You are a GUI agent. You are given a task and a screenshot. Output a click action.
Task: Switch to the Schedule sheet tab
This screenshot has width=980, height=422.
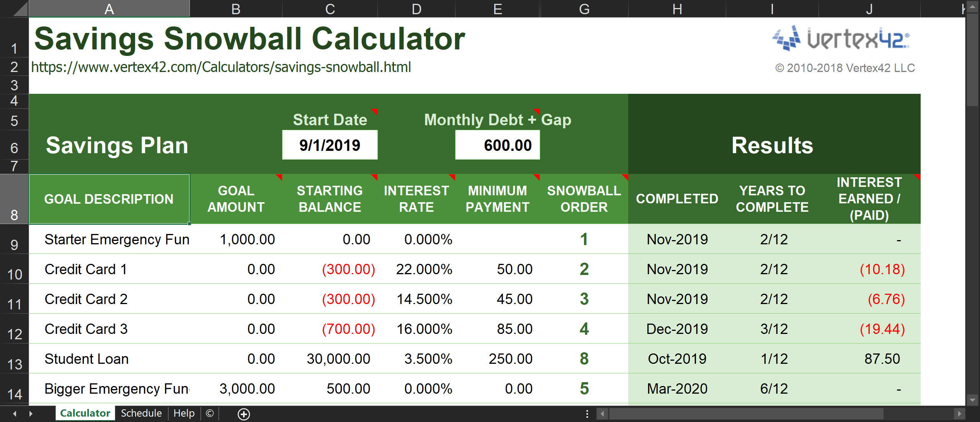tap(141, 413)
